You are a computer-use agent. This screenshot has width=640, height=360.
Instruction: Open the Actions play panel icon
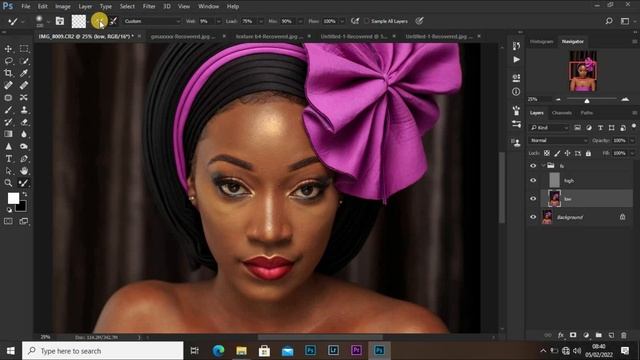pyautogui.click(x=516, y=60)
